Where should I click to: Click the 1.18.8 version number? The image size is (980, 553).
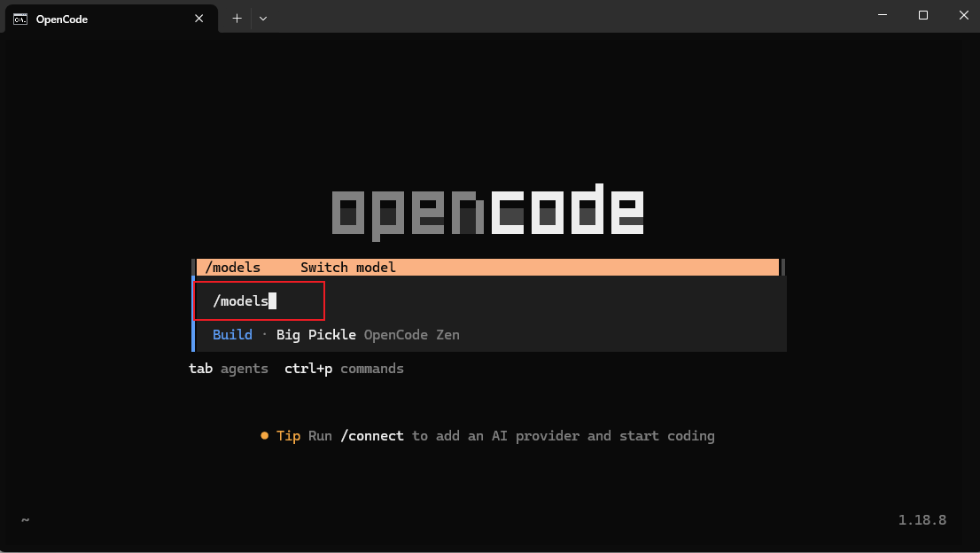pyautogui.click(x=922, y=520)
